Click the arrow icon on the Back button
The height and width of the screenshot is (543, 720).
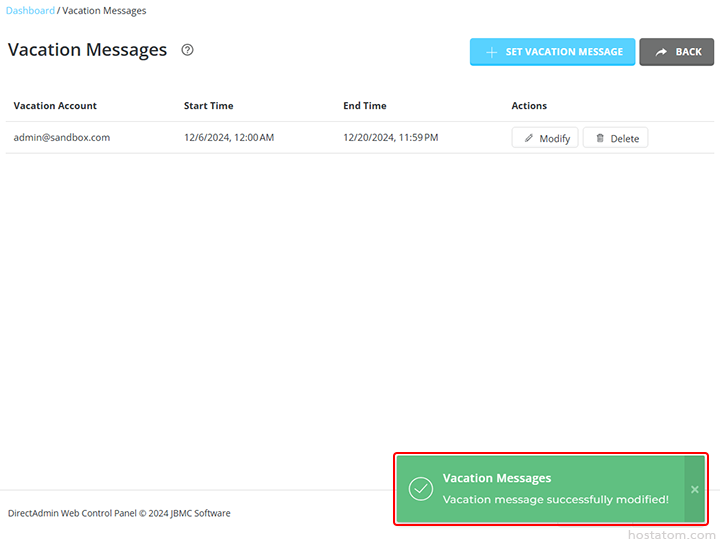(x=661, y=52)
